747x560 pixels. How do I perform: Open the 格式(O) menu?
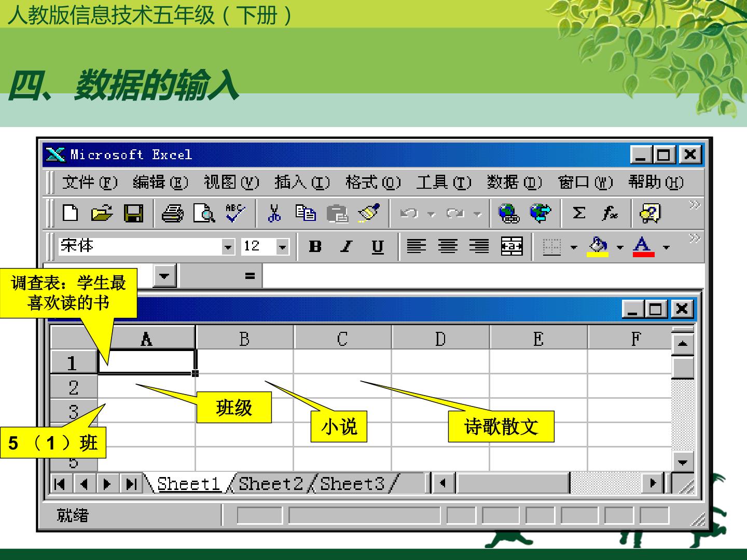coord(373,183)
